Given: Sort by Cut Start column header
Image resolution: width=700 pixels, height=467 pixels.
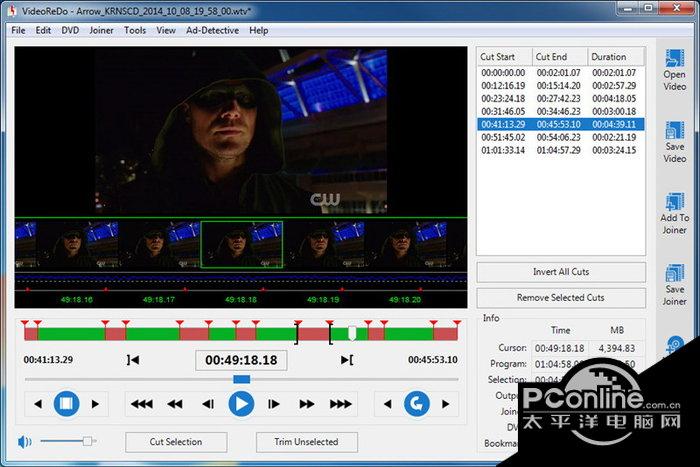Looking at the screenshot, I should click(x=504, y=57).
